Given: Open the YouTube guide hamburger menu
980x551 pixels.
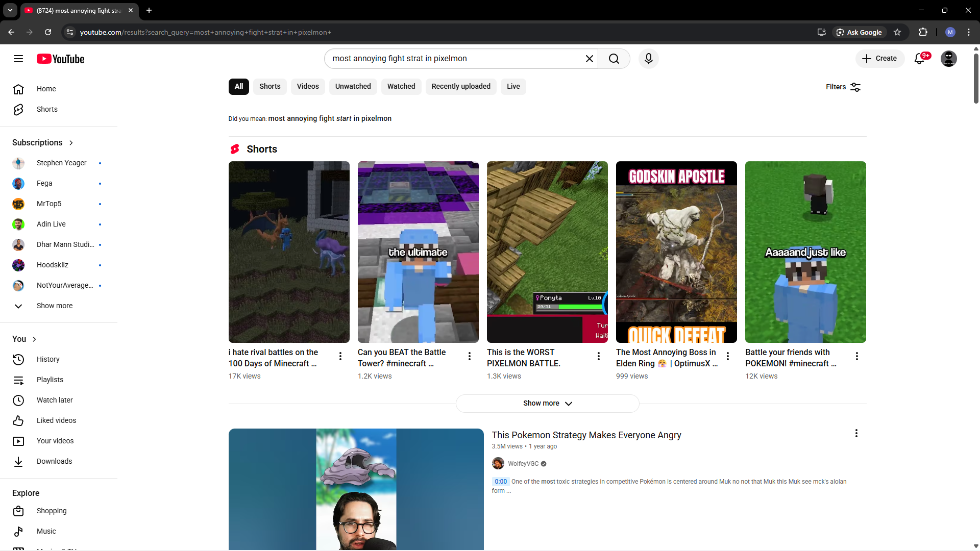Looking at the screenshot, I should pos(18,59).
